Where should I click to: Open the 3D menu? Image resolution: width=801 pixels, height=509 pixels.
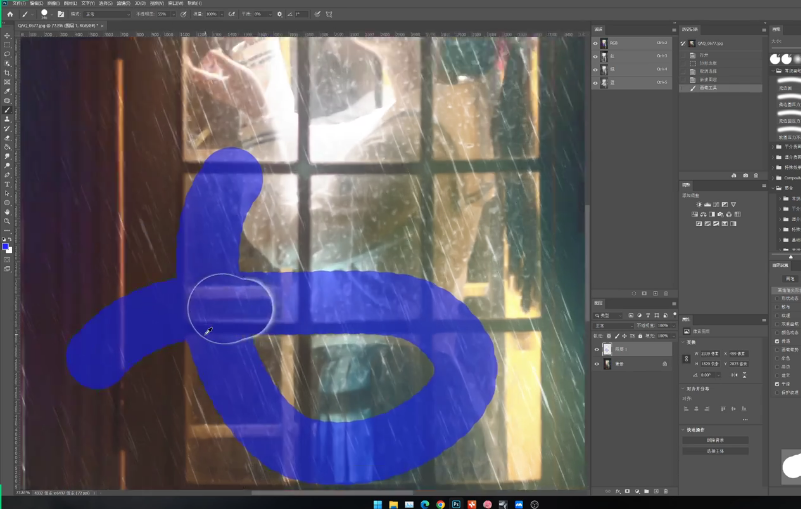(x=139, y=3)
